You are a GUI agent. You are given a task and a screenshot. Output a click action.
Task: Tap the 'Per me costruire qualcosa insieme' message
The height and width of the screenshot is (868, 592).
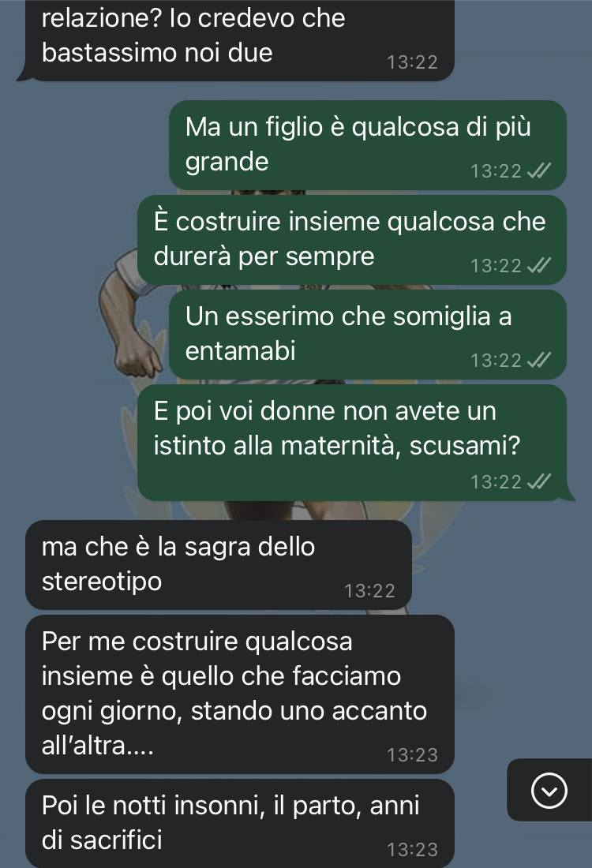pyautogui.click(x=240, y=694)
